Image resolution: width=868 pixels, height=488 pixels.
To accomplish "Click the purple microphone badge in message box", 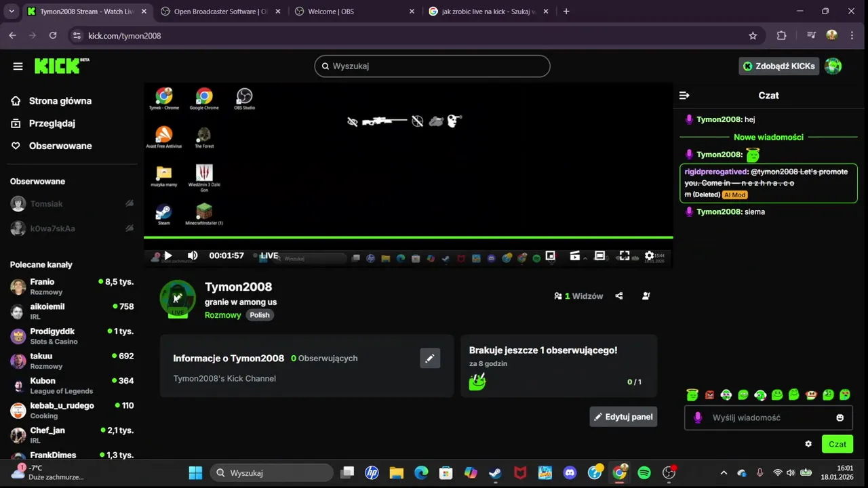I will click(x=698, y=418).
